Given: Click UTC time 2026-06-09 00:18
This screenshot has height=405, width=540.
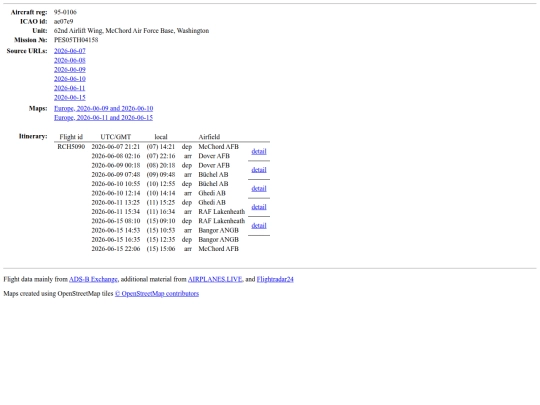Looking at the screenshot, I should coord(116,165).
